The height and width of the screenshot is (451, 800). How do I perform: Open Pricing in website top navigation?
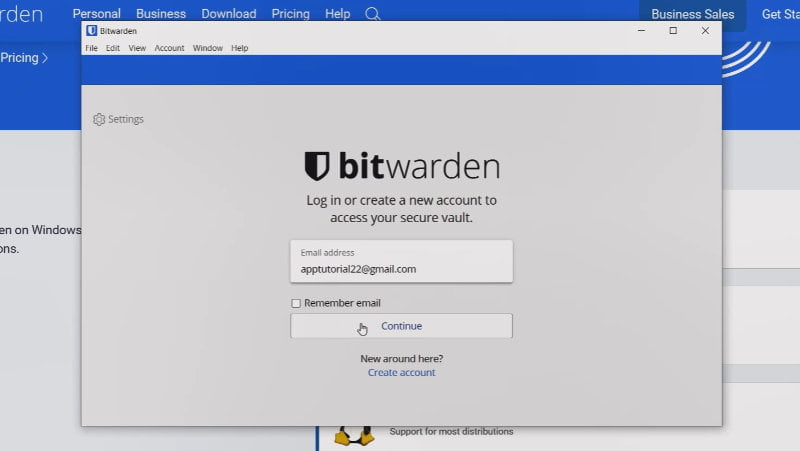(290, 14)
